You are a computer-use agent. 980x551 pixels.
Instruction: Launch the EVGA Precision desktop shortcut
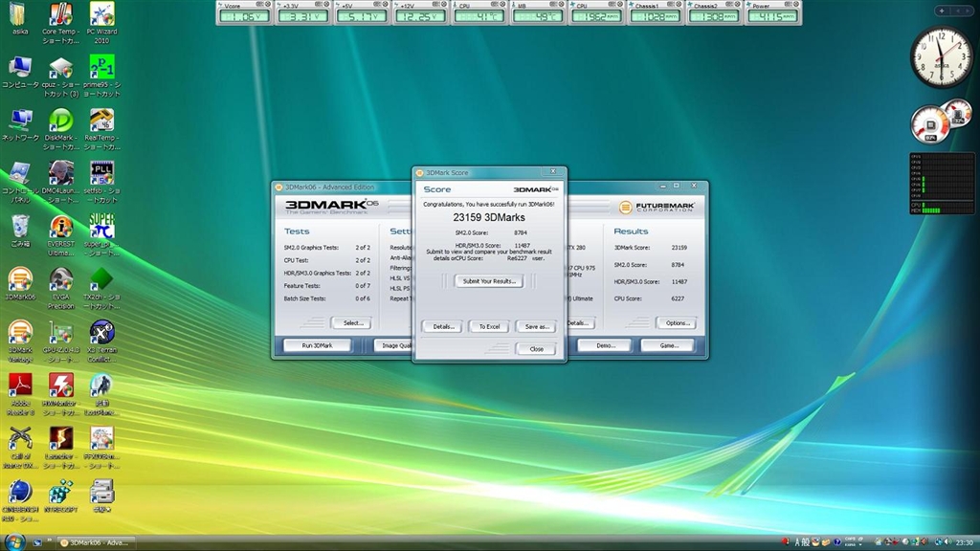[60, 280]
